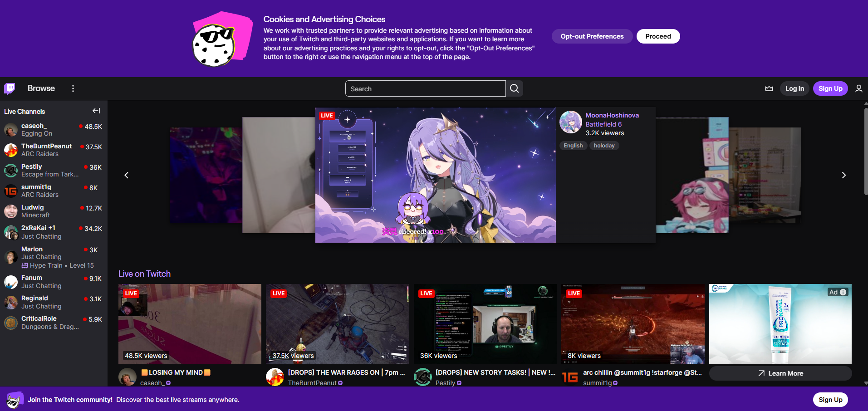Open arc chillin stream title
The image size is (868, 411).
pyautogui.click(x=642, y=372)
